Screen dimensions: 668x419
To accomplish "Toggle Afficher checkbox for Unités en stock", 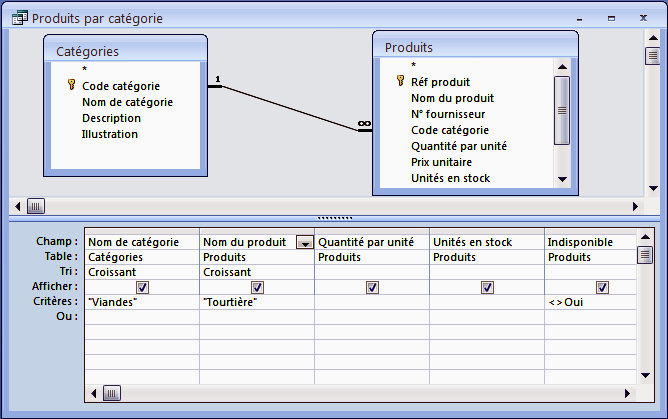I will [487, 287].
